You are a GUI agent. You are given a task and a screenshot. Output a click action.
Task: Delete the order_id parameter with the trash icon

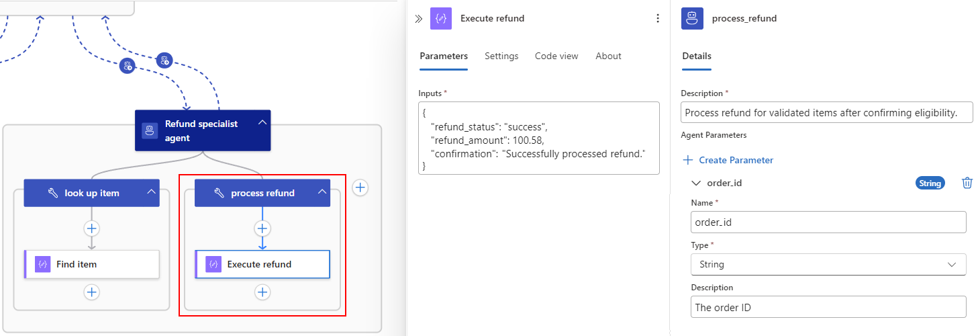pyautogui.click(x=967, y=183)
